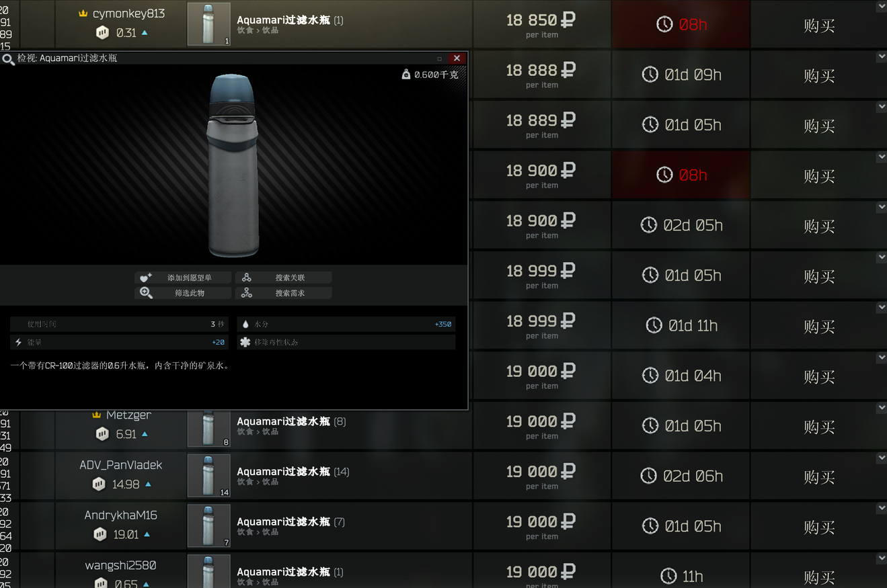Click the blue up arrow beside rating 14.98
This screenshot has height=588, width=887.
point(148,484)
